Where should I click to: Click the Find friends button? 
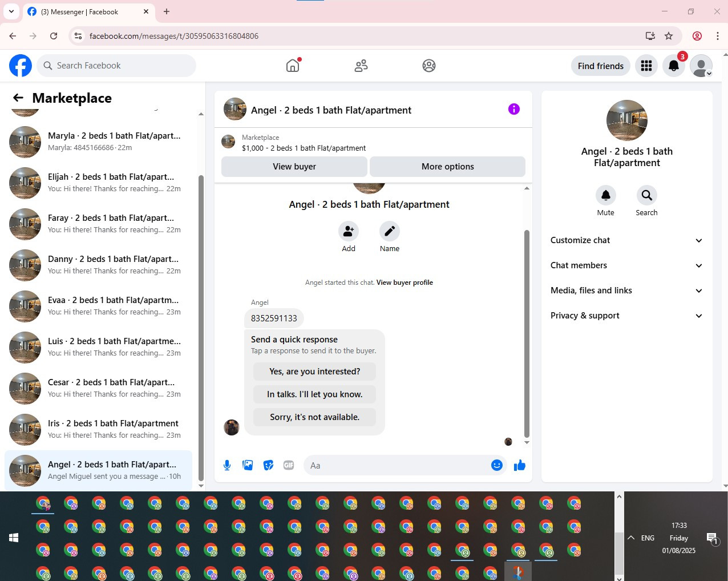(x=601, y=66)
